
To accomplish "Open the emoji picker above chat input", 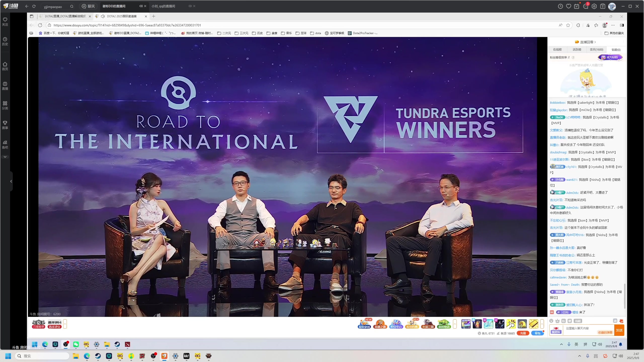I will 551,321.
